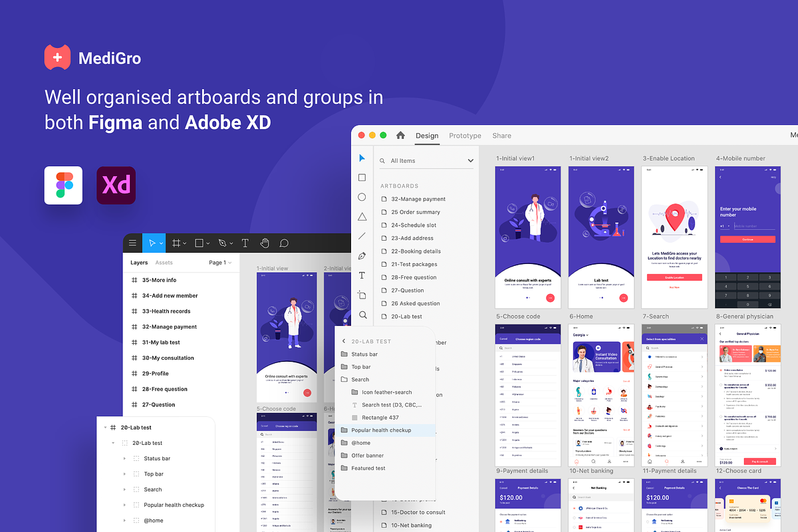The image size is (798, 532).
Task: Select the Figma Frame tool
Action: pyautogui.click(x=176, y=243)
